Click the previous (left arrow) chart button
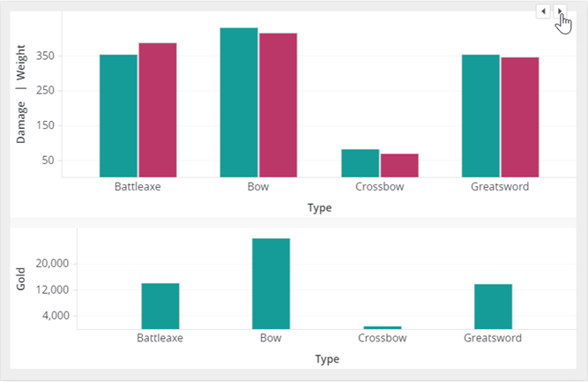Image resolution: width=588 pixels, height=382 pixels. 543,11
